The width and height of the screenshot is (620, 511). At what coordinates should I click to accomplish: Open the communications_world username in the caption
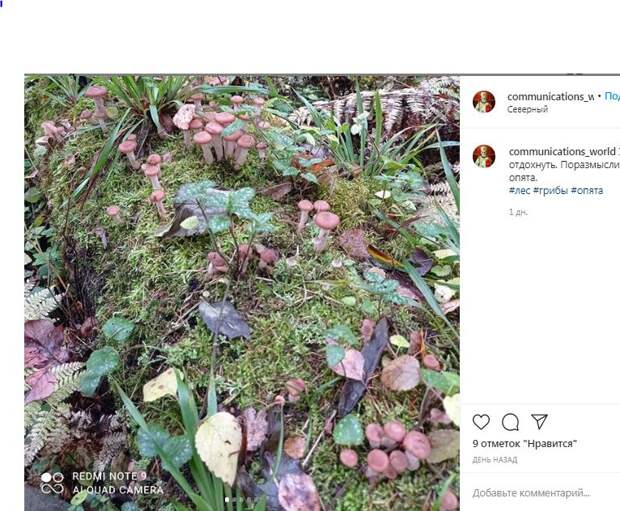562,151
